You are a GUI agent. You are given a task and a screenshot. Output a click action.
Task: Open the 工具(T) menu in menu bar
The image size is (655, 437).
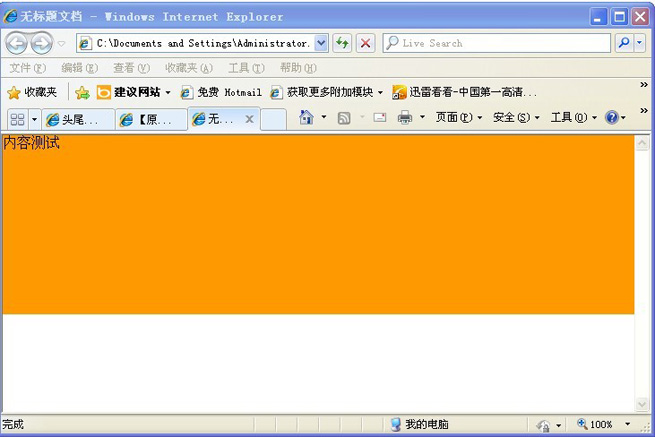click(x=246, y=68)
